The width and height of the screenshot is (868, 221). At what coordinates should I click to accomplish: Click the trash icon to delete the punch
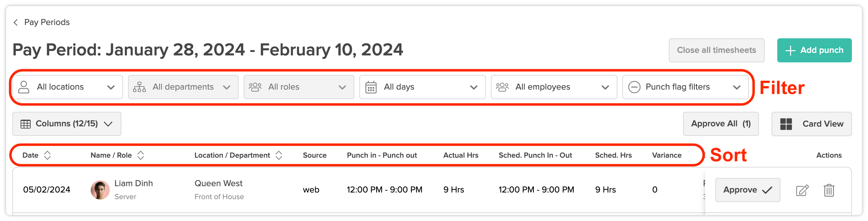pyautogui.click(x=828, y=190)
